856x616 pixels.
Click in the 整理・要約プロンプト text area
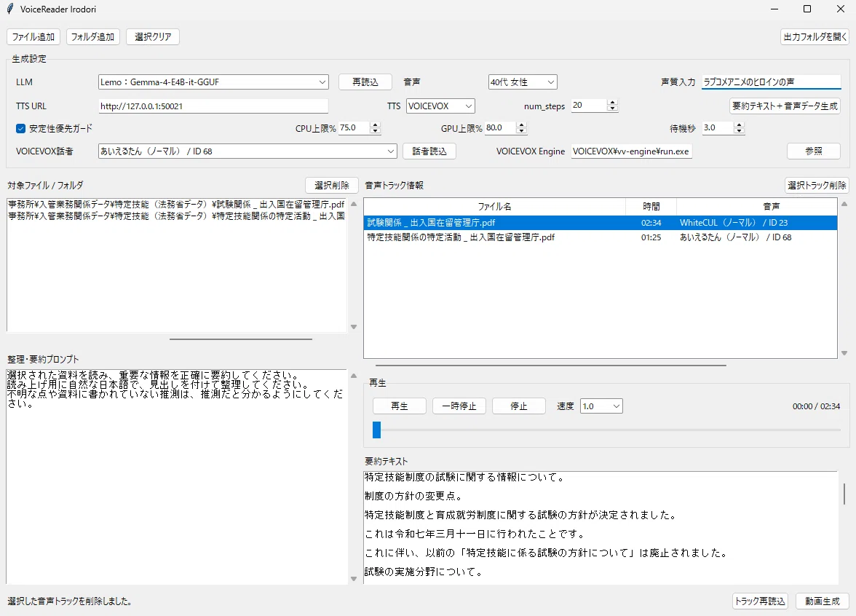coord(176,477)
